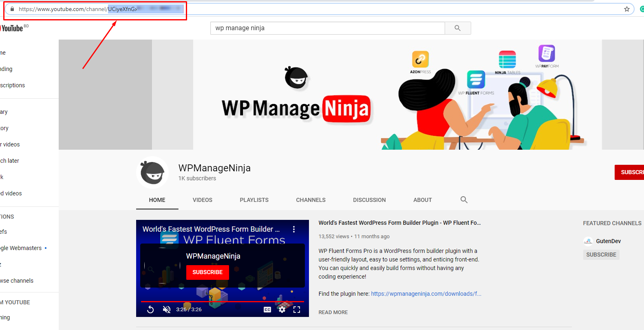Open Subscriptions in the sidebar
Viewport: 644px width, 330px height.
[12, 85]
